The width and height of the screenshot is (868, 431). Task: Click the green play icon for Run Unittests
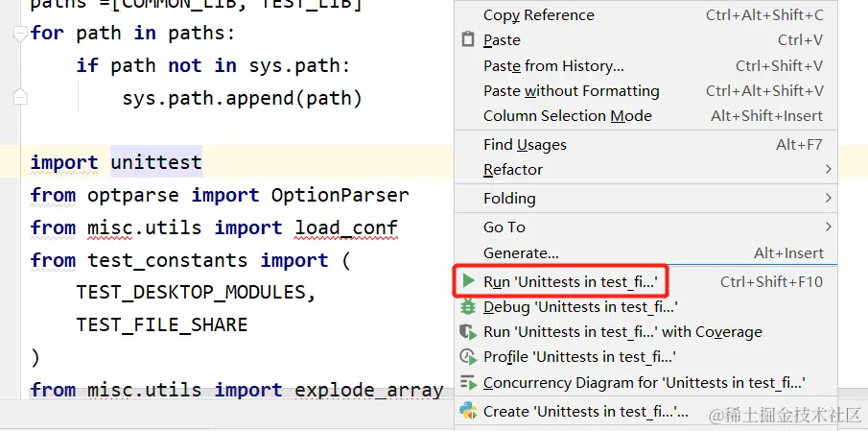(468, 281)
